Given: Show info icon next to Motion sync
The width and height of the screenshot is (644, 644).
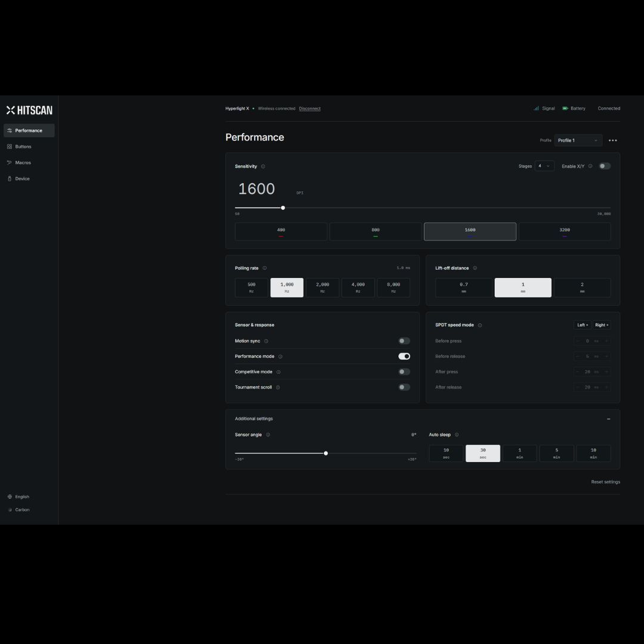Looking at the screenshot, I should coord(266,341).
